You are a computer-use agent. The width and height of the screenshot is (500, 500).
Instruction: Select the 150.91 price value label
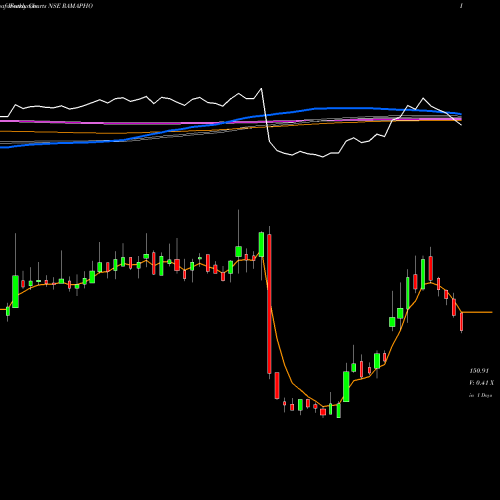coord(479,371)
